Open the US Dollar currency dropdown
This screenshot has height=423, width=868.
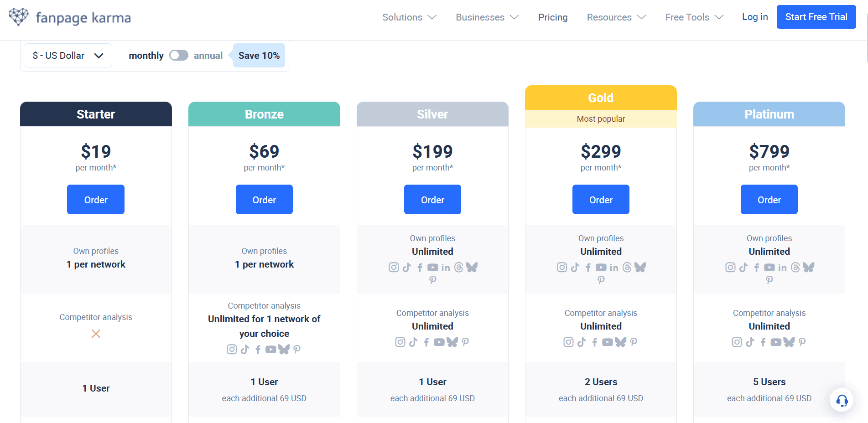pyautogui.click(x=68, y=55)
